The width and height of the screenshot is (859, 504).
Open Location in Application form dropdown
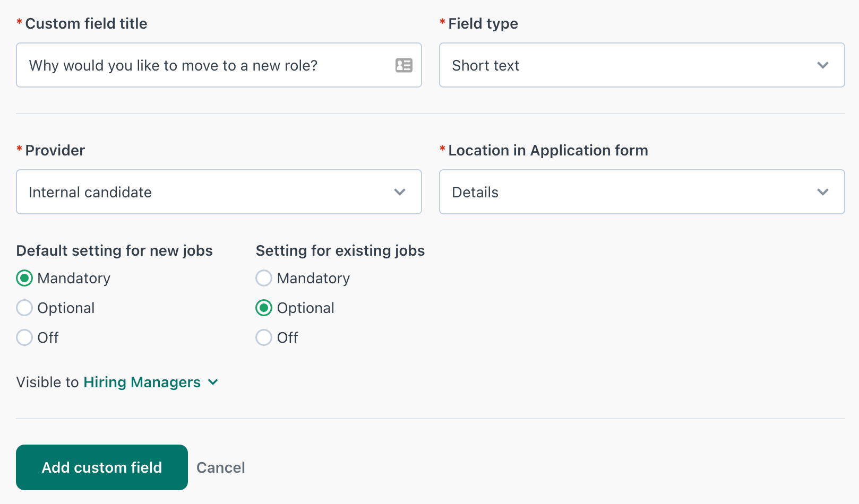[x=642, y=192]
